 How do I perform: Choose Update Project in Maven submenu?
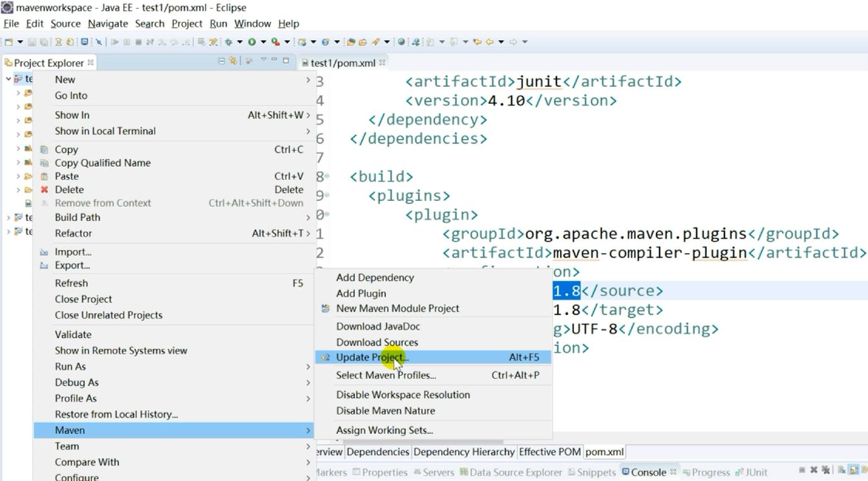point(433,357)
